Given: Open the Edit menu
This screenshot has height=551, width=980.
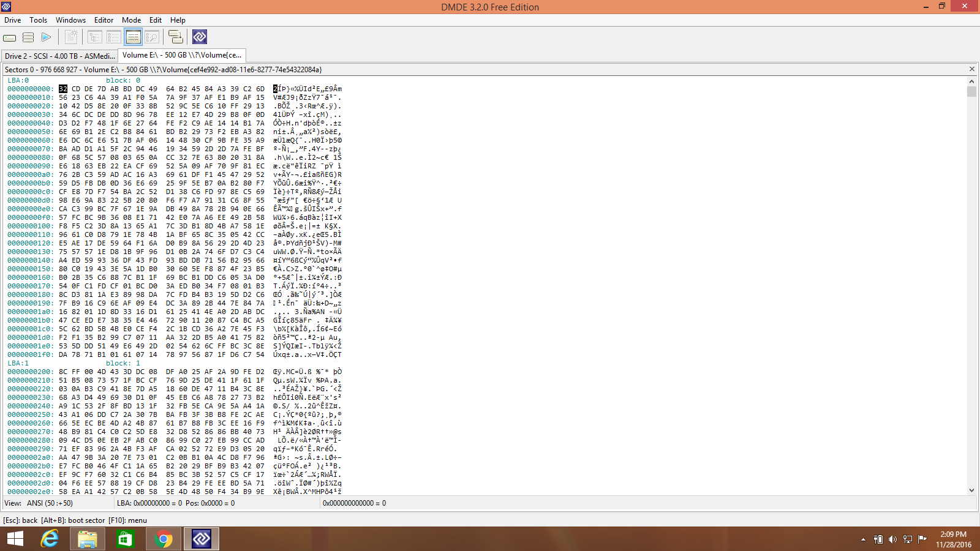Looking at the screenshot, I should [x=156, y=20].
